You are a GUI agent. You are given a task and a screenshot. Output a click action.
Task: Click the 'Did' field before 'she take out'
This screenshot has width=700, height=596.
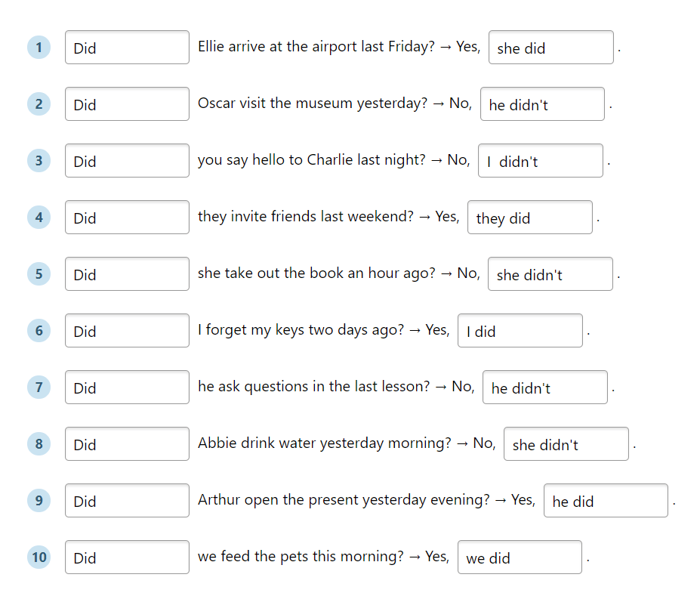coord(127,274)
